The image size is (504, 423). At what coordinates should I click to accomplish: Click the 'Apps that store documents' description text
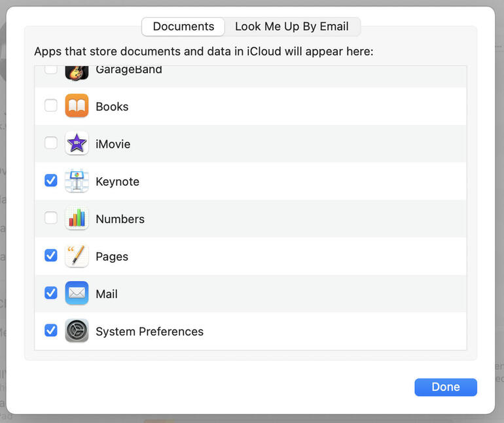(204, 52)
